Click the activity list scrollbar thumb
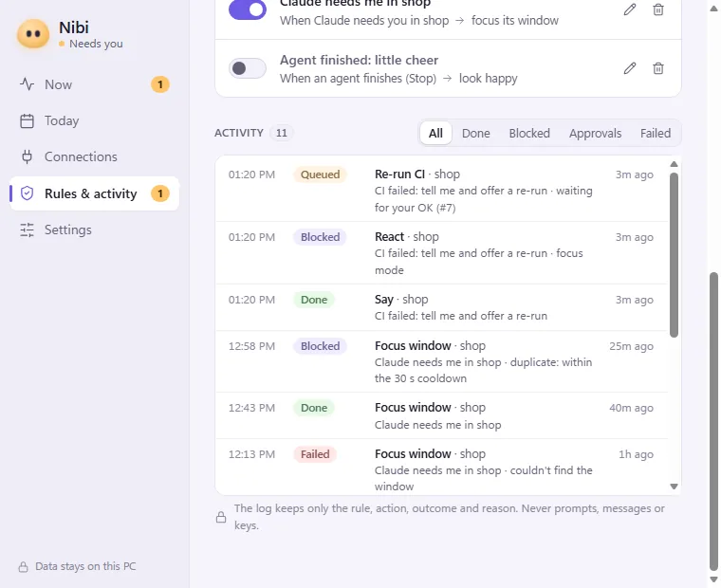Screen dimensions: 721x588 click(674, 255)
